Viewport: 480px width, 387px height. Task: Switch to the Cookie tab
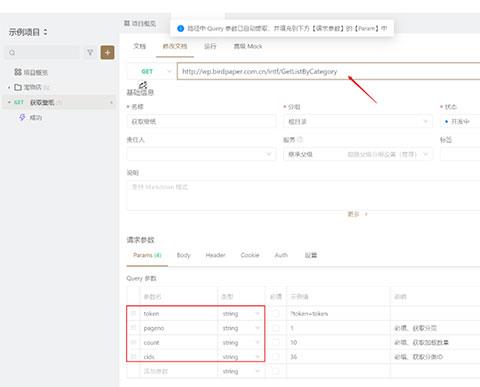pos(250,255)
